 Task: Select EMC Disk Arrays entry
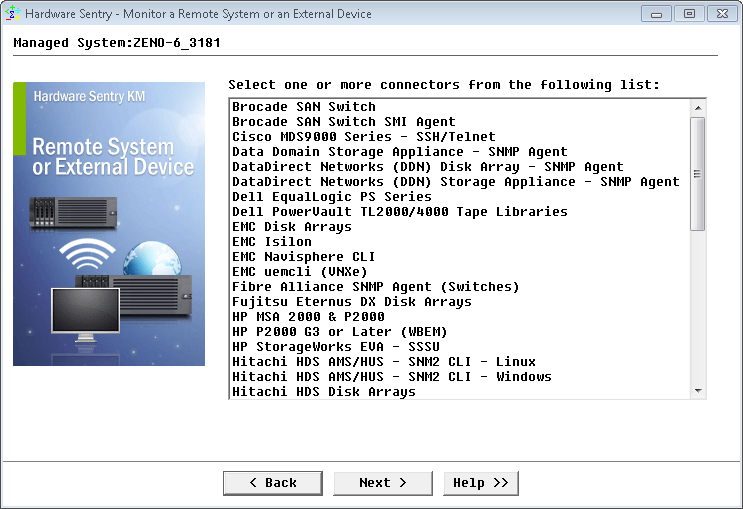pyautogui.click(x=291, y=227)
